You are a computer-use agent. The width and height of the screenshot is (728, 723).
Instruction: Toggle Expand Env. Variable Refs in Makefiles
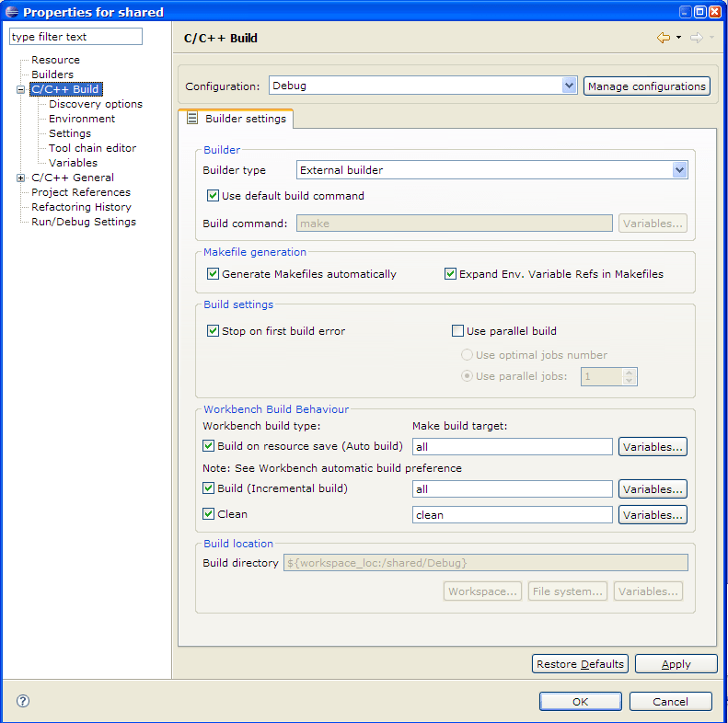coord(450,274)
